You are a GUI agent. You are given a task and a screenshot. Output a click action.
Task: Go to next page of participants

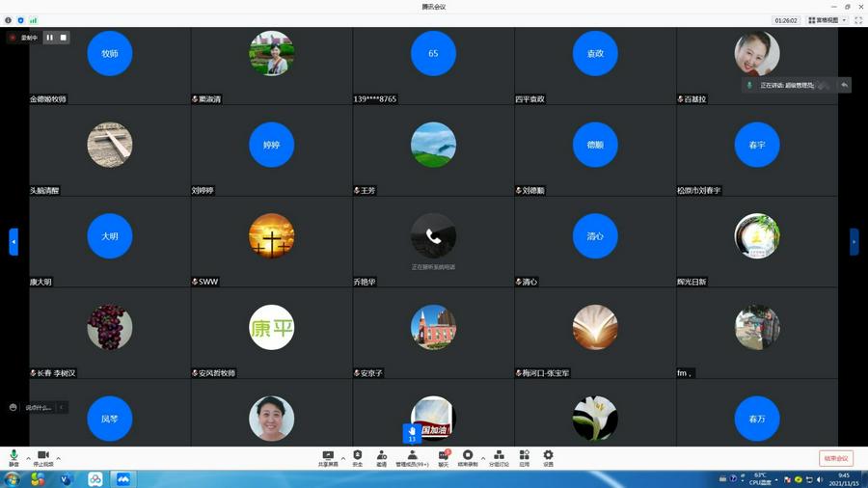(854, 241)
